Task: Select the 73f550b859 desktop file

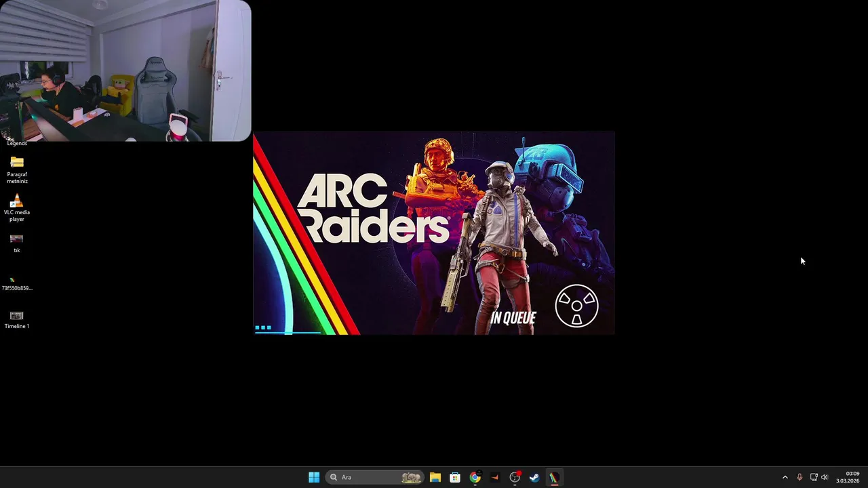Action: coord(17,283)
